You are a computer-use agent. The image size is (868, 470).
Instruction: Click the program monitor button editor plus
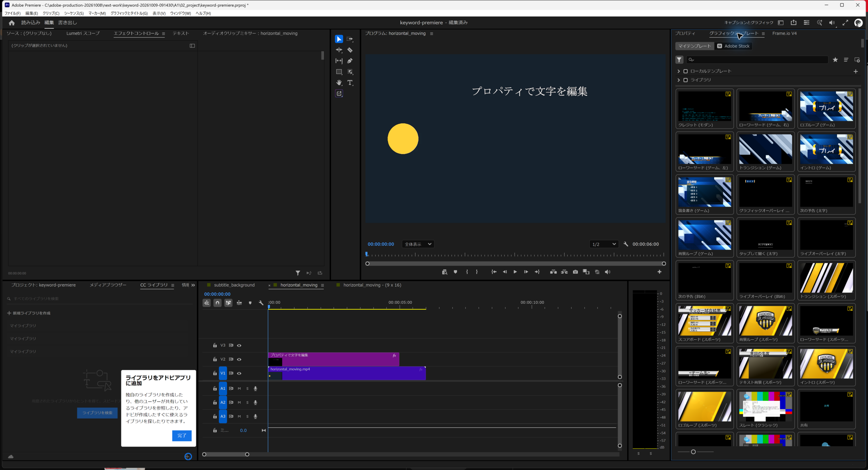coord(659,272)
